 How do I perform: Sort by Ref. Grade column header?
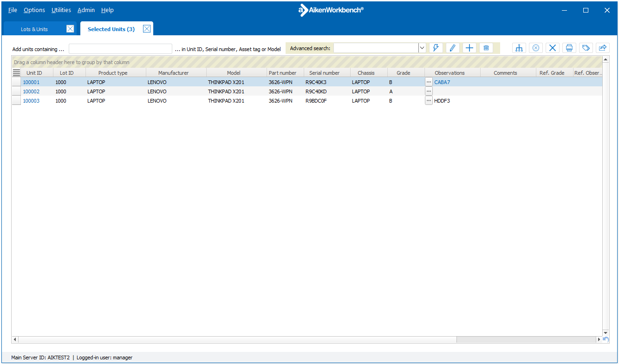(x=554, y=73)
